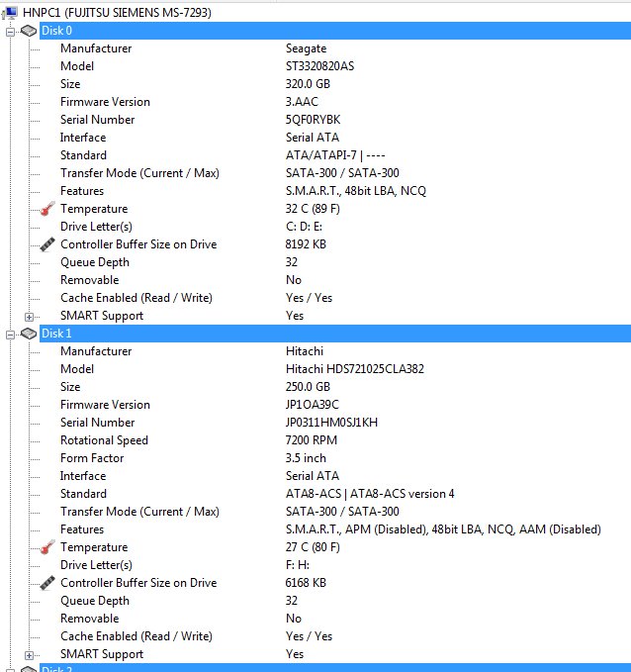Click the computer icon beside HNPC1

coord(10,13)
